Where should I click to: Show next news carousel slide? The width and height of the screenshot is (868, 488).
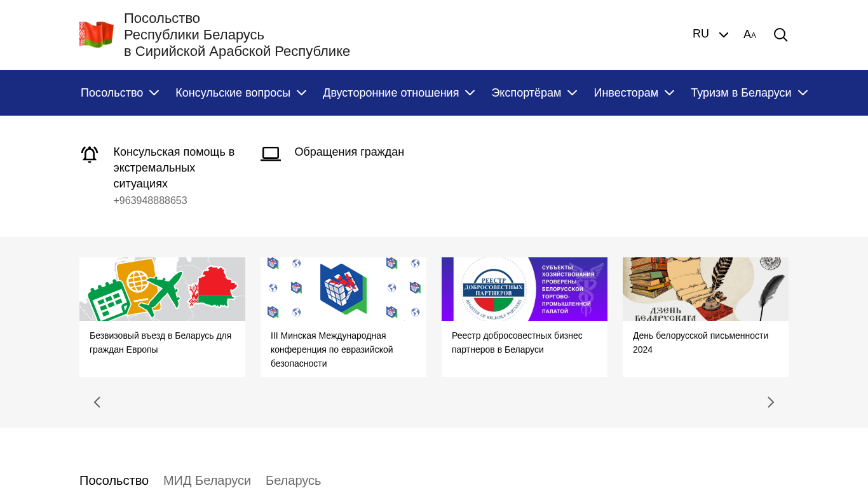pyautogui.click(x=771, y=402)
